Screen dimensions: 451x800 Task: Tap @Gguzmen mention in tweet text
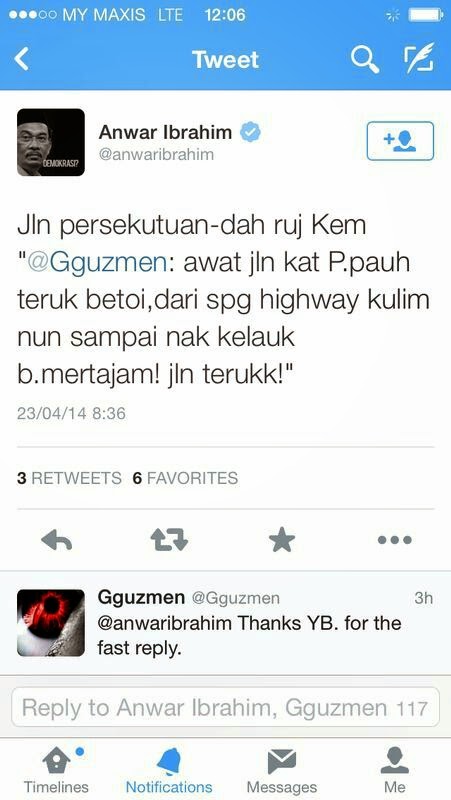point(97,263)
